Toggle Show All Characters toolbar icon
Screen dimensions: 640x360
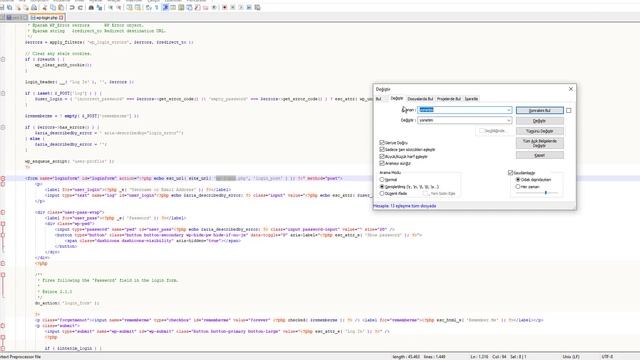(x=156, y=7)
